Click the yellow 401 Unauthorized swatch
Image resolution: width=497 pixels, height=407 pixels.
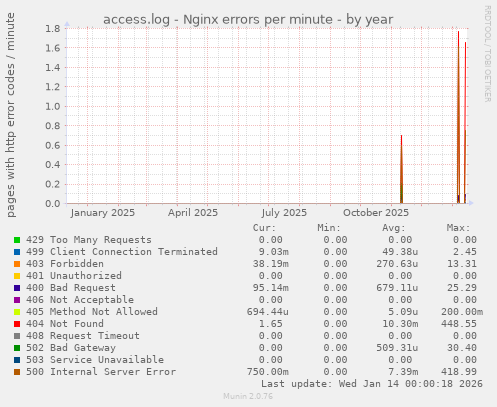[17, 276]
